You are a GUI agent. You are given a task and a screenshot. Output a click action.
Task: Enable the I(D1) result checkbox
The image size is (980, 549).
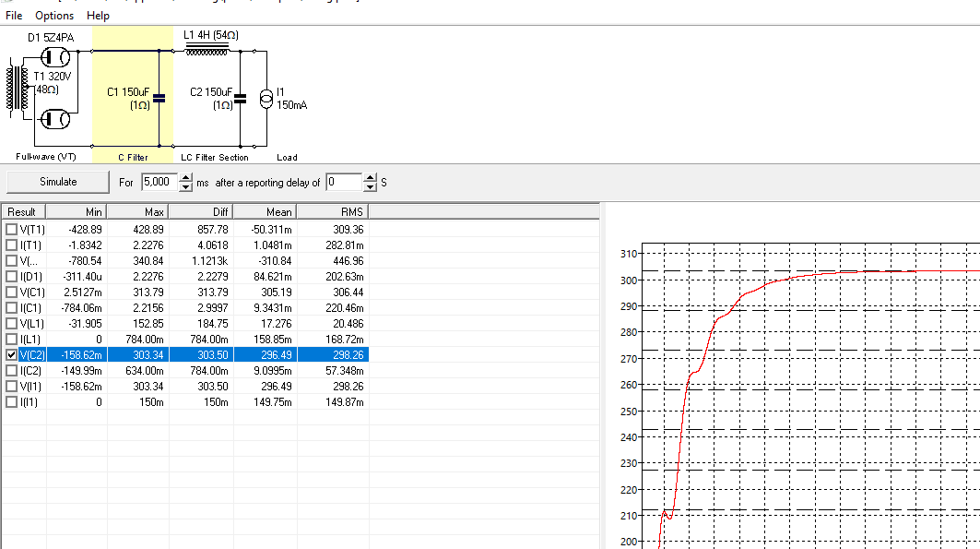point(11,277)
